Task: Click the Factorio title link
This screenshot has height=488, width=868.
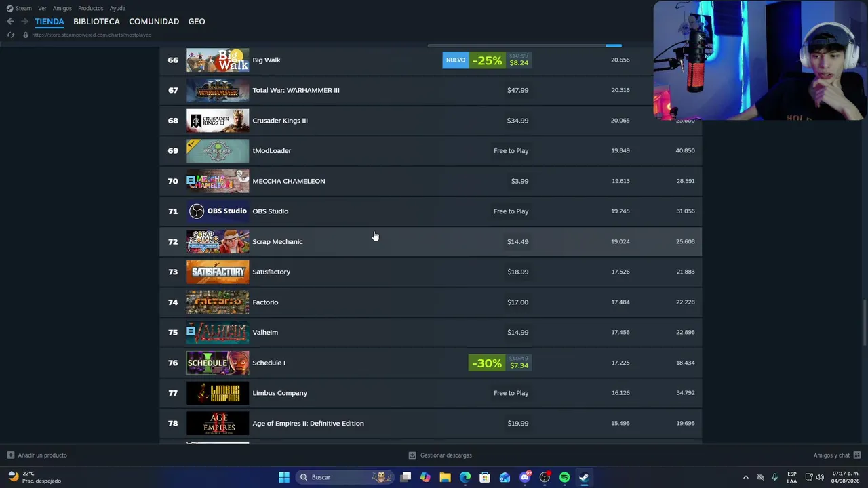Action: pyautogui.click(x=265, y=302)
